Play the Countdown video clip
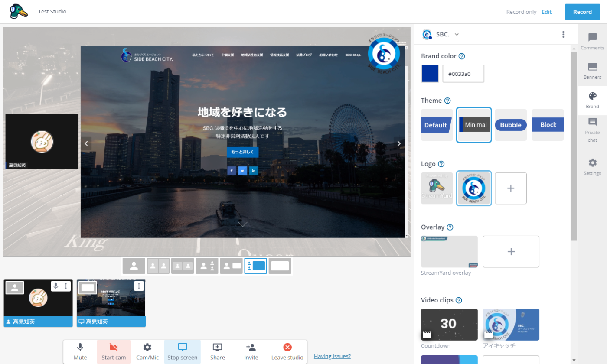 tap(449, 325)
